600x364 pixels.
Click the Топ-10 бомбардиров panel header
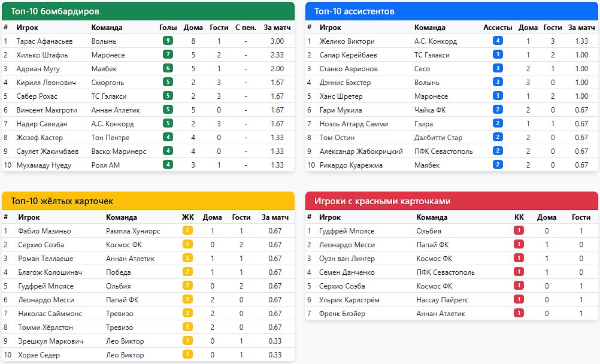coord(149,11)
